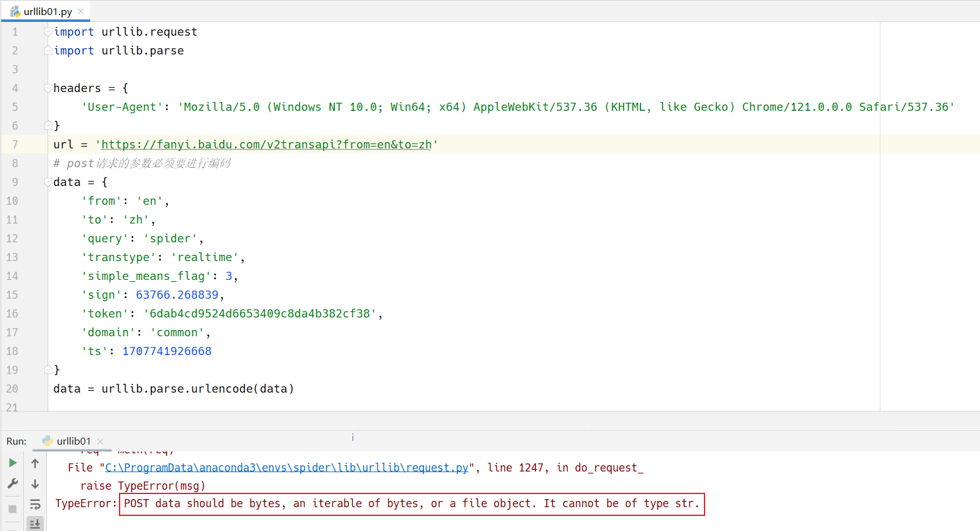The width and height of the screenshot is (980, 531).
Task: Click the Chrome/121.0.0.0 text in User-Agent string
Action: tap(797, 107)
